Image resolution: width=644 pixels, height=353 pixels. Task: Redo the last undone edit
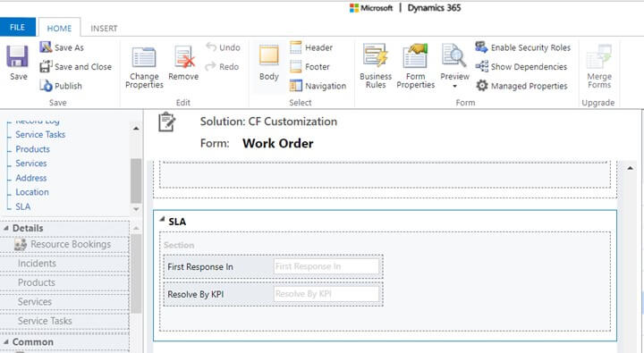click(x=222, y=66)
